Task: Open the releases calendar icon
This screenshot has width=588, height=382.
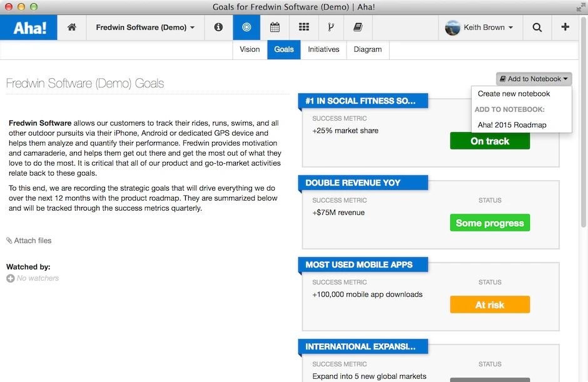Action: (x=275, y=27)
